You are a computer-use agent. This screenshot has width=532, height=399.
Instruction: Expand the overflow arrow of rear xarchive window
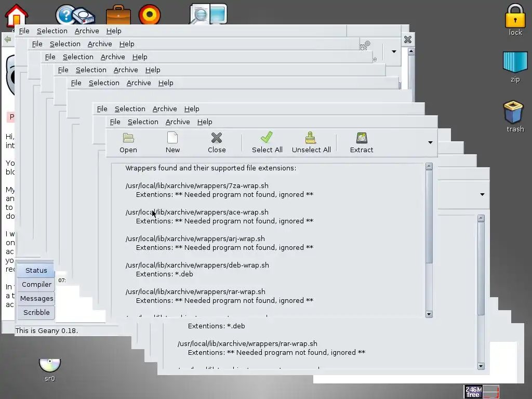(x=482, y=194)
